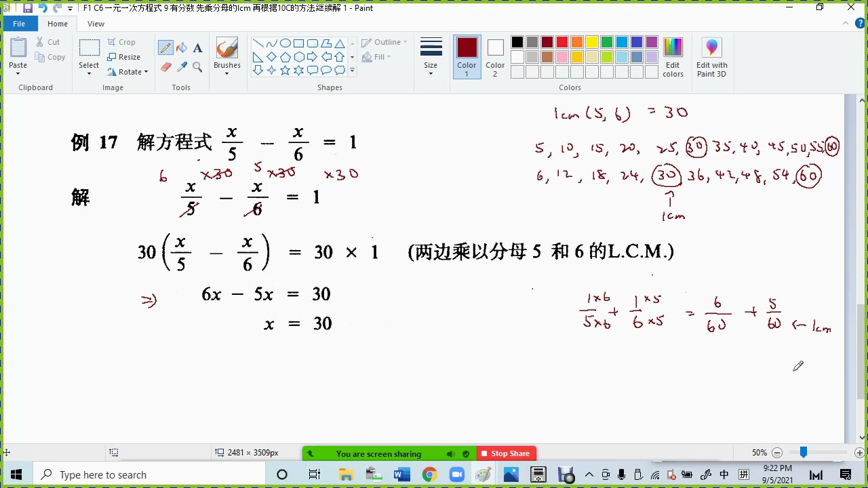Choose the Rectangle shape
This screenshot has height=488, width=868.
click(298, 43)
